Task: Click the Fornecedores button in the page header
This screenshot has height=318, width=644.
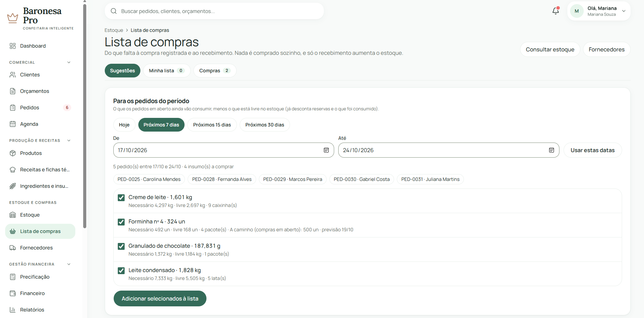Action: (607, 49)
